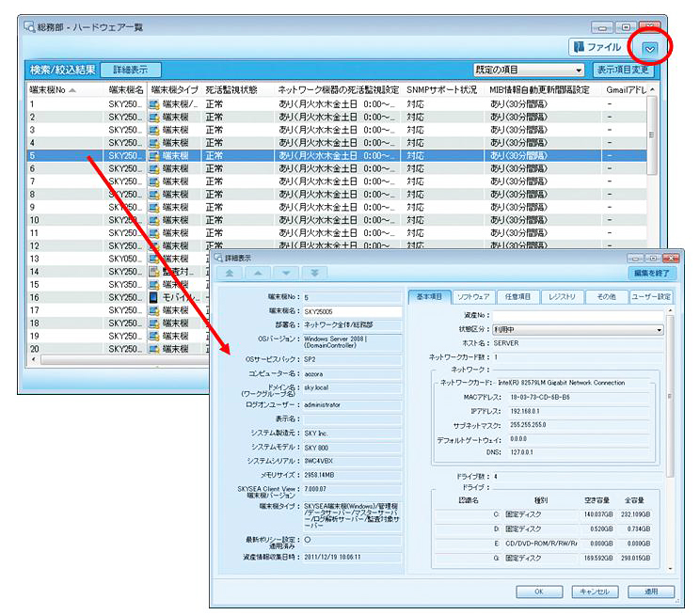Click the 編集を終了 button

[x=652, y=273]
